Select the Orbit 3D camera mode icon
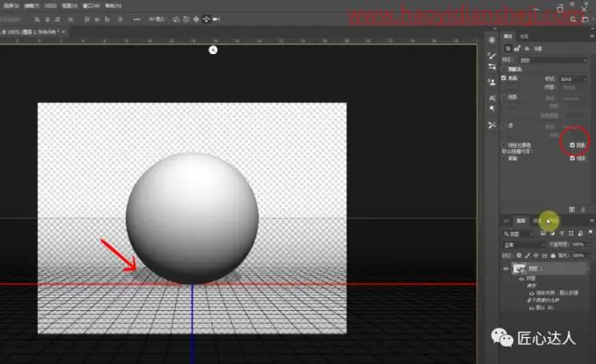The width and height of the screenshot is (596, 364). click(176, 19)
